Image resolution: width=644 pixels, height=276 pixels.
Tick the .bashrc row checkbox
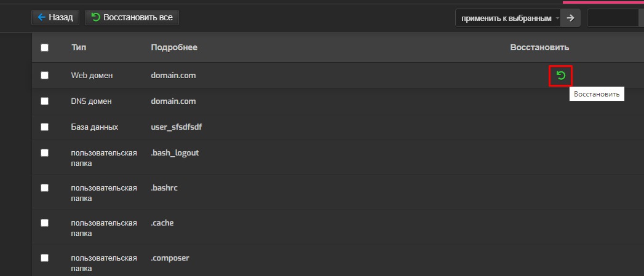(x=45, y=187)
